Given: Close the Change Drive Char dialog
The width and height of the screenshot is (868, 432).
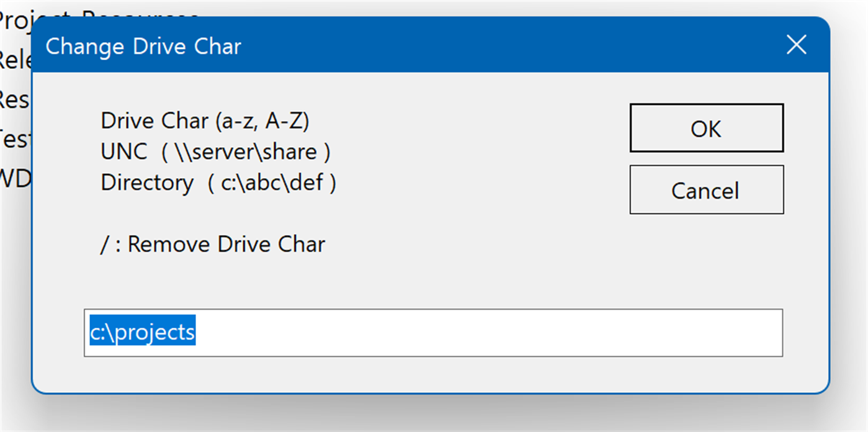Looking at the screenshot, I should 796,45.
